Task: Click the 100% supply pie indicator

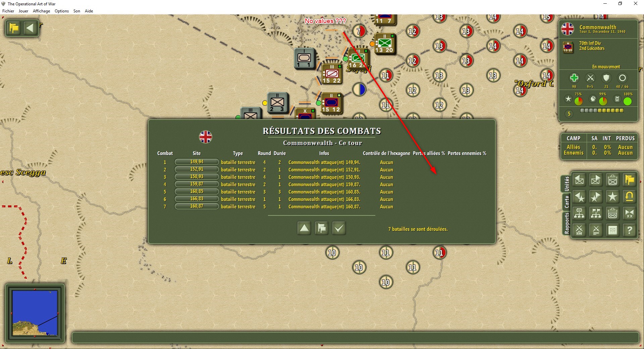Action: tap(628, 101)
